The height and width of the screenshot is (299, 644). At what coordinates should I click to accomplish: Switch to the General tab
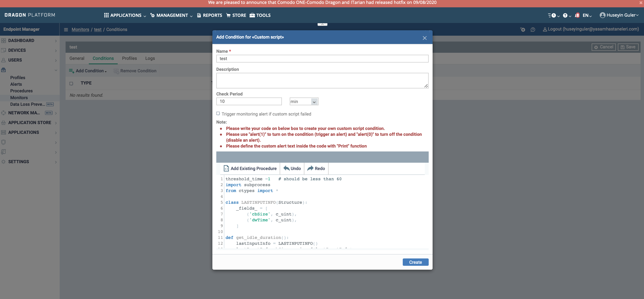tap(77, 58)
